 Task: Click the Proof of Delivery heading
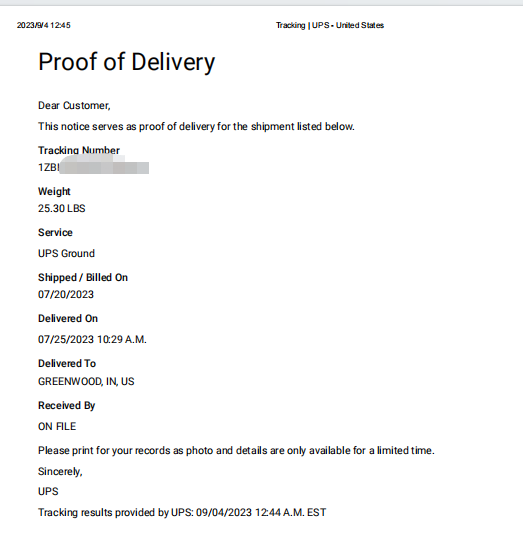[127, 62]
